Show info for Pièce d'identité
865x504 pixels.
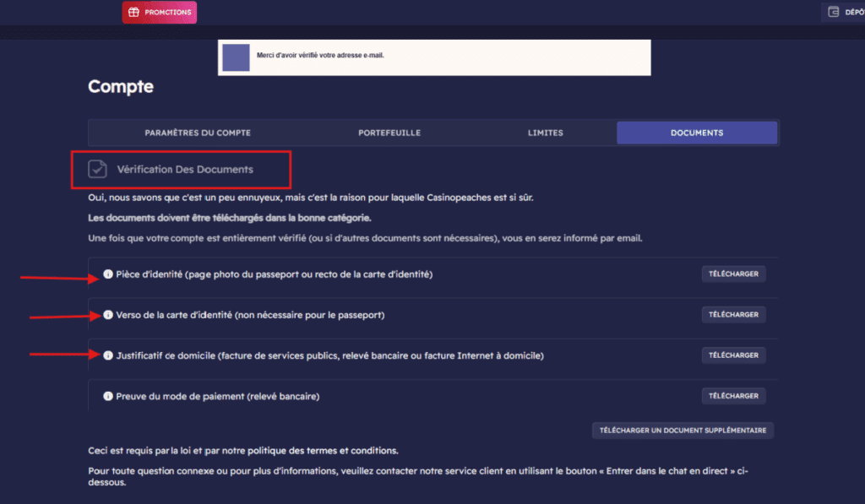pos(108,274)
